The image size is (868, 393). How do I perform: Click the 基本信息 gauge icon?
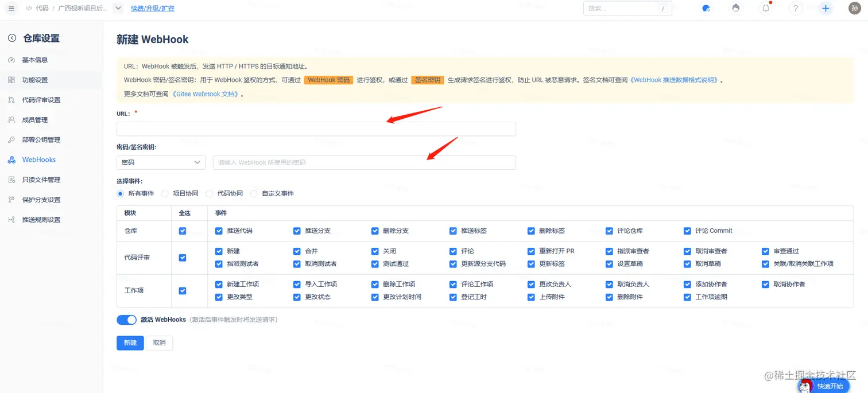click(x=11, y=60)
